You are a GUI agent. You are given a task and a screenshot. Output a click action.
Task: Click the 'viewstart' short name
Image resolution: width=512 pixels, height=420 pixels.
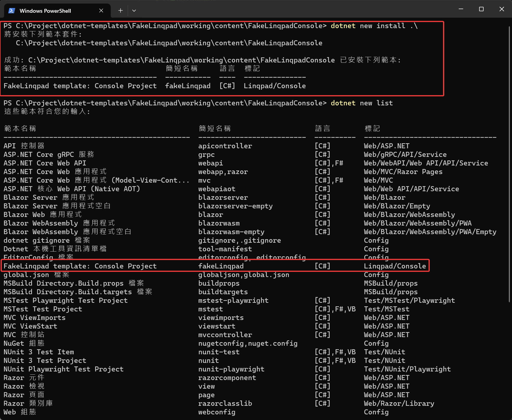tap(217, 326)
